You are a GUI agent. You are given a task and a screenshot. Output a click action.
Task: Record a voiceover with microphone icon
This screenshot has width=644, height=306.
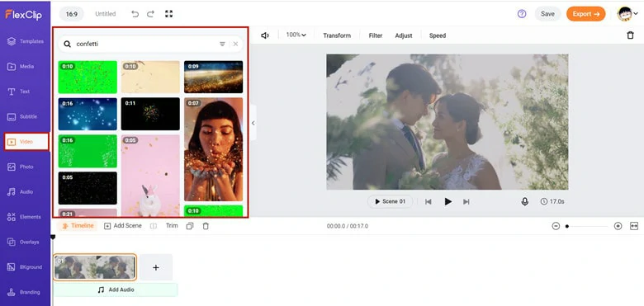(524, 202)
